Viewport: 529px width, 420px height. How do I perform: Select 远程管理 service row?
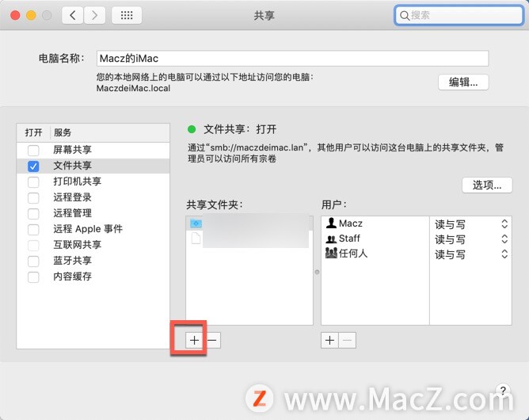click(x=93, y=213)
